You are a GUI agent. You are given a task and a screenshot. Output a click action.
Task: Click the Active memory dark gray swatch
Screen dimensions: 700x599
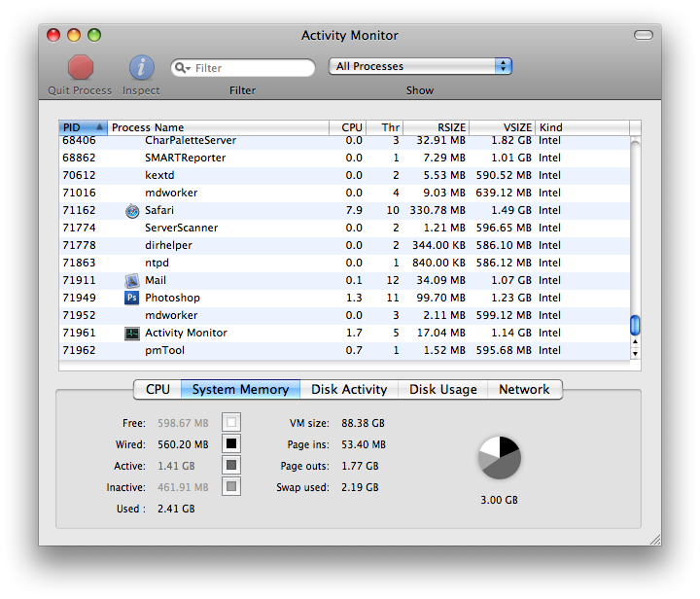click(231, 465)
